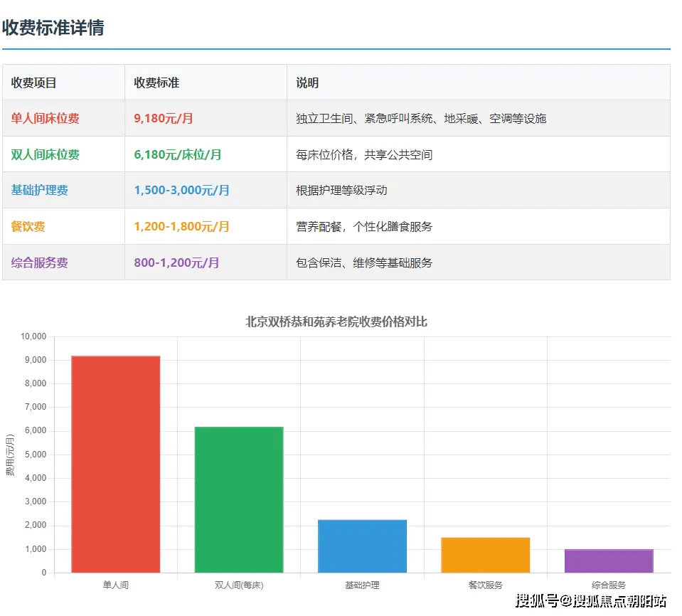Select the 双人间床位费 row label

click(45, 154)
